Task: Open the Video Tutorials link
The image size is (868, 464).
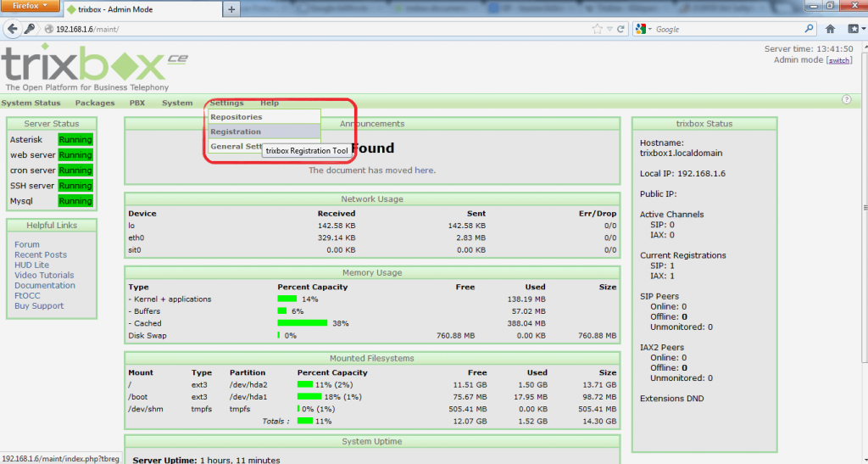Action: pyautogui.click(x=44, y=275)
